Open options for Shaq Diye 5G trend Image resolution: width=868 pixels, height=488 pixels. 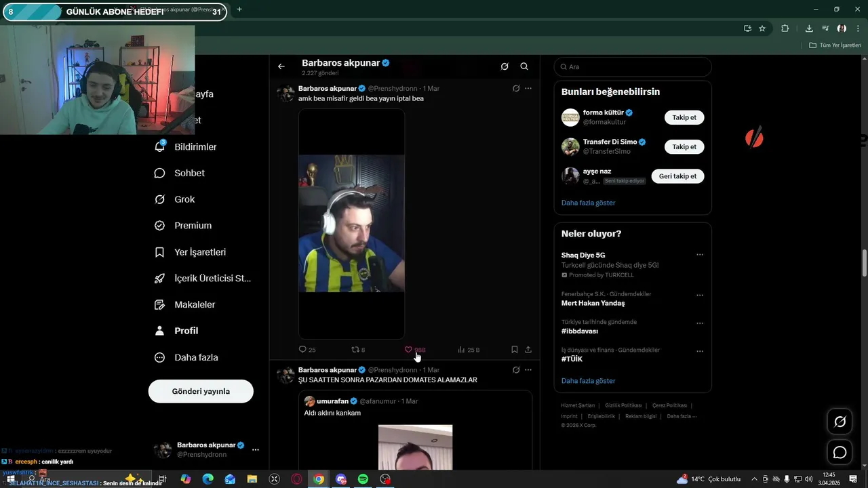(700, 255)
